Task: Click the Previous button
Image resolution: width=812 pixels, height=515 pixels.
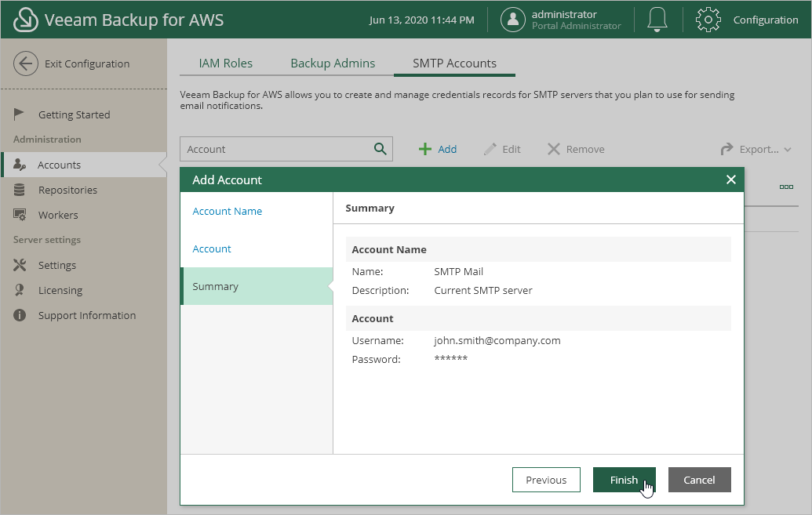Action: pos(546,480)
